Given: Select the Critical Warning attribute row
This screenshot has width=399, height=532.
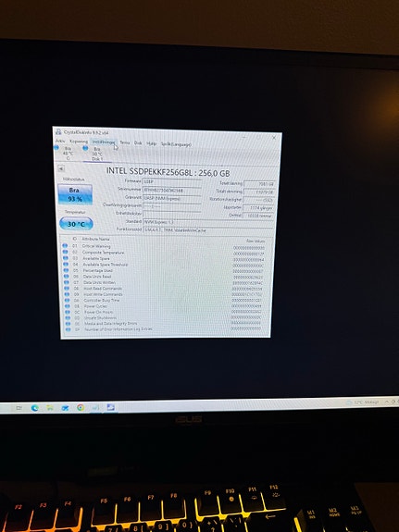Looking at the screenshot, I should coord(164,247).
